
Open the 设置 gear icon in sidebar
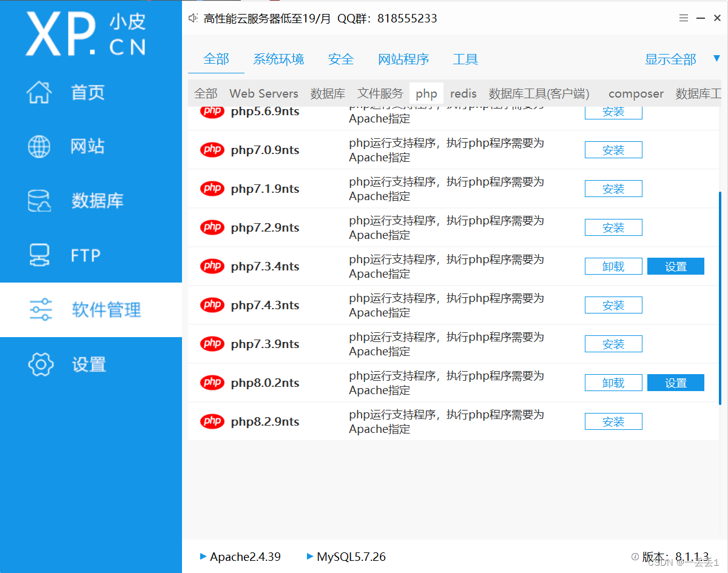tap(39, 364)
